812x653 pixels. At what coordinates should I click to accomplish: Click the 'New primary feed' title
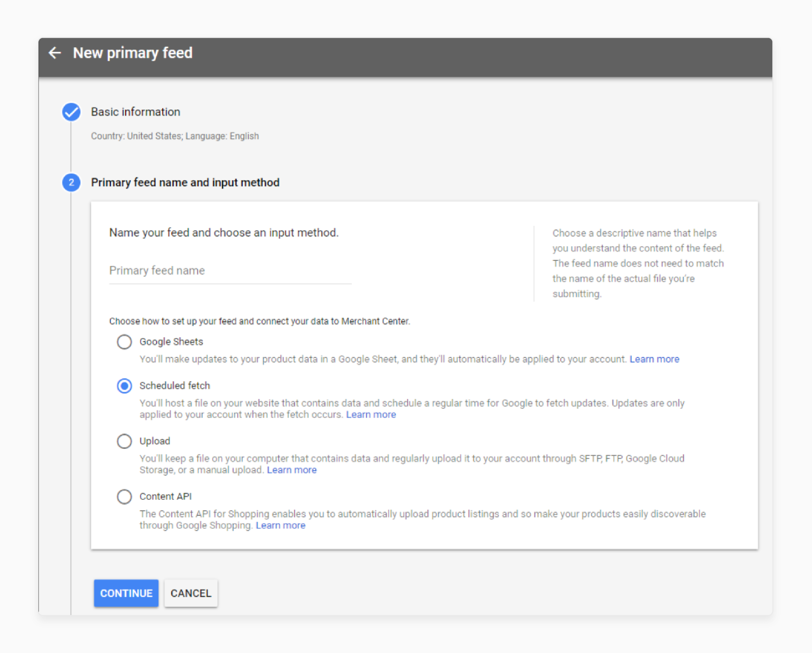coord(133,53)
